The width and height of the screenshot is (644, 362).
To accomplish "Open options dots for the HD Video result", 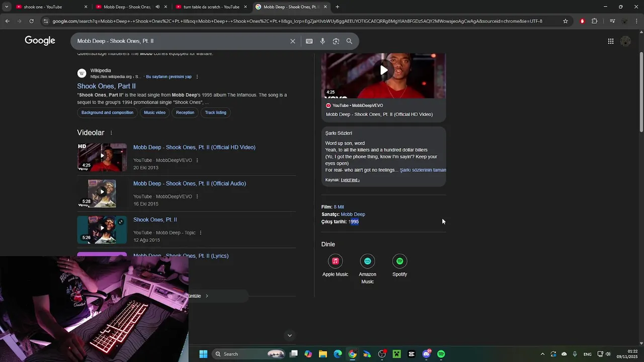I will click(x=197, y=160).
